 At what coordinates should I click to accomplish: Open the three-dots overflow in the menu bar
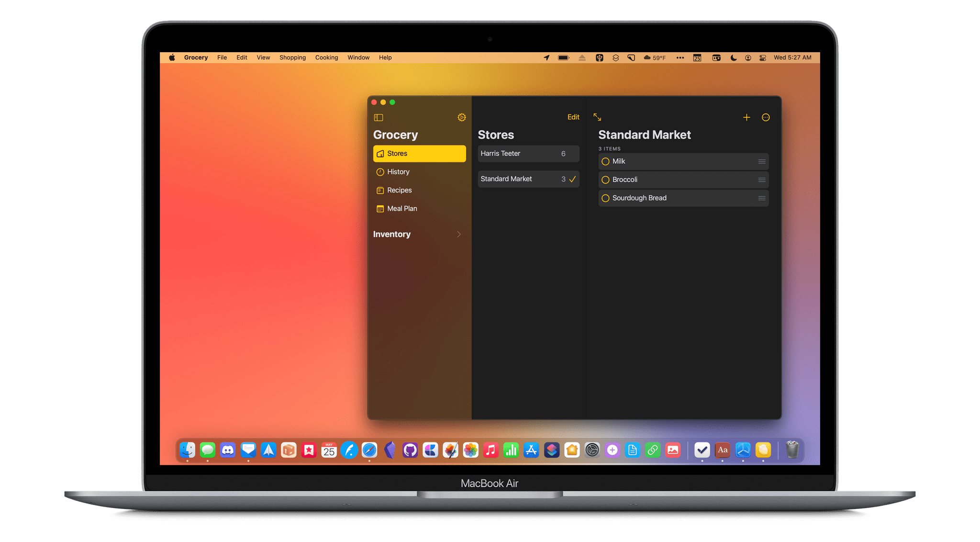(680, 57)
